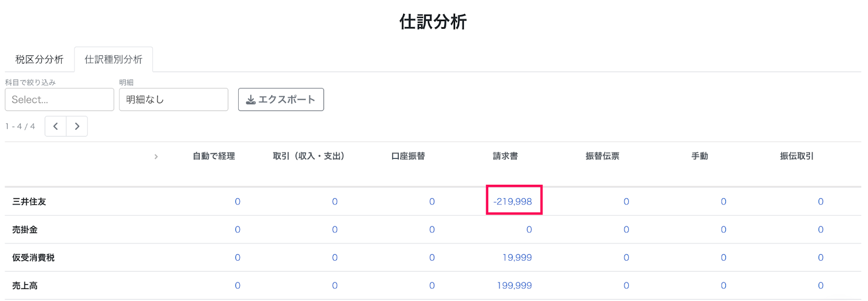Select the 仕訳種別分析 tab
This screenshot has height=301, width=868.
tap(113, 59)
